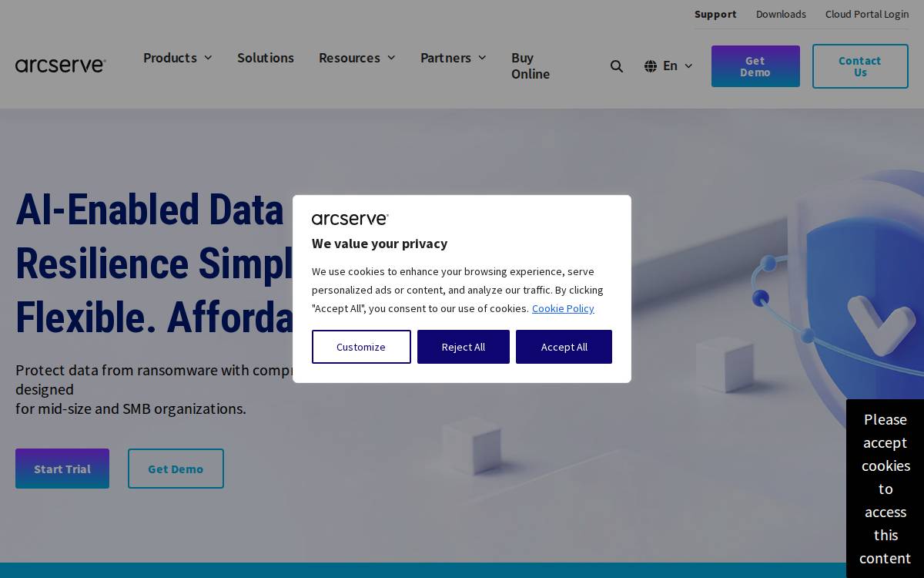924x578 pixels.
Task: Open the Cookie Policy link
Action: (x=563, y=308)
